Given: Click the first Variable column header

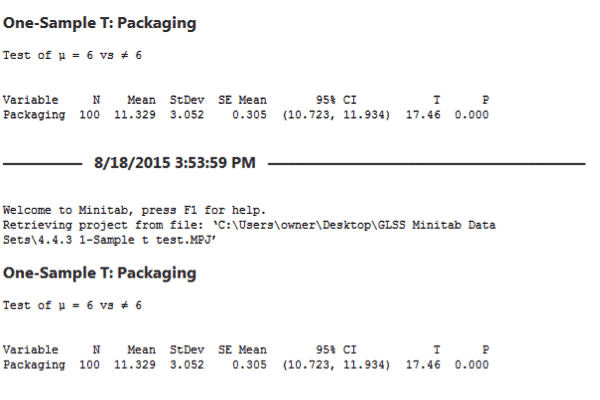Looking at the screenshot, I should (x=31, y=100).
